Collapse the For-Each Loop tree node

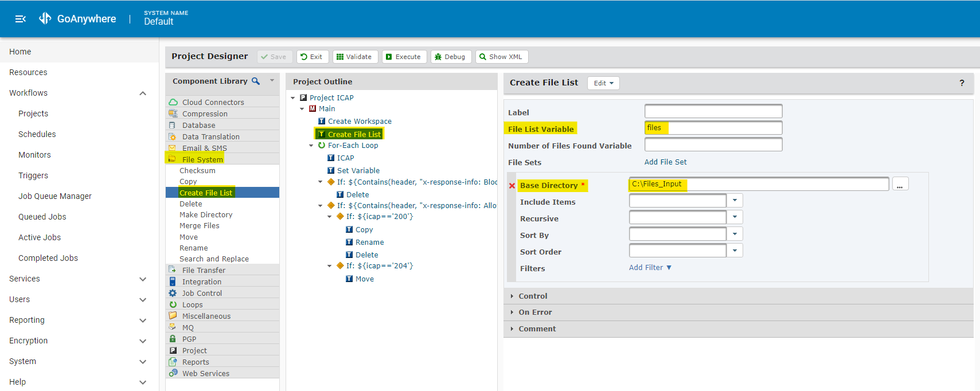click(311, 146)
